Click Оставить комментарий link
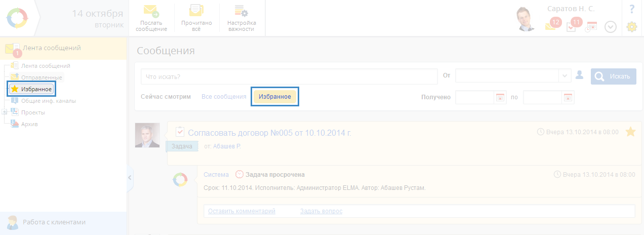The height and width of the screenshot is (235, 644). (x=242, y=211)
